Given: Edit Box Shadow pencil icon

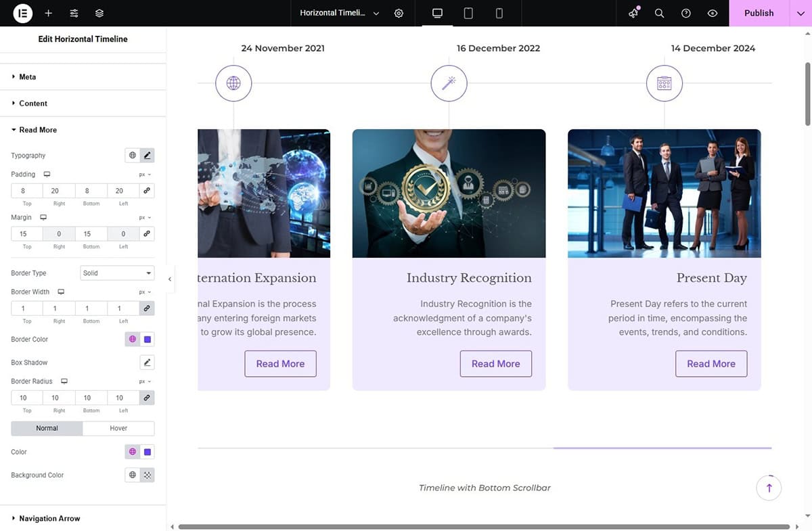Looking at the screenshot, I should click(147, 363).
